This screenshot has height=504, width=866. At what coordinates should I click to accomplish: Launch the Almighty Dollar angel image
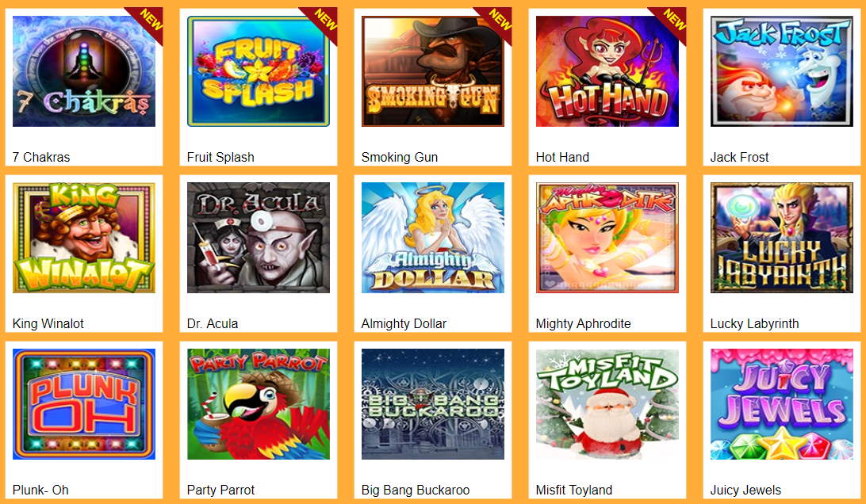pyautogui.click(x=433, y=238)
